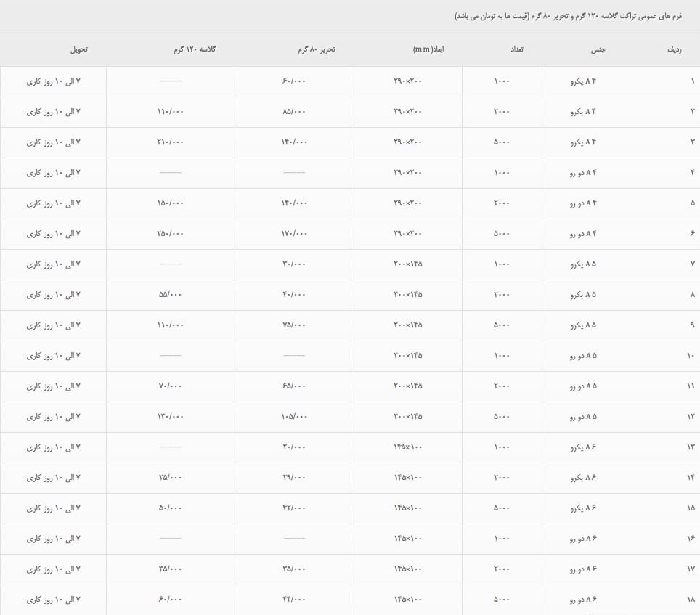Select tahrir price '۴۴/۰۰۰' in row 18
The height and width of the screenshot is (615, 700).
click(294, 599)
